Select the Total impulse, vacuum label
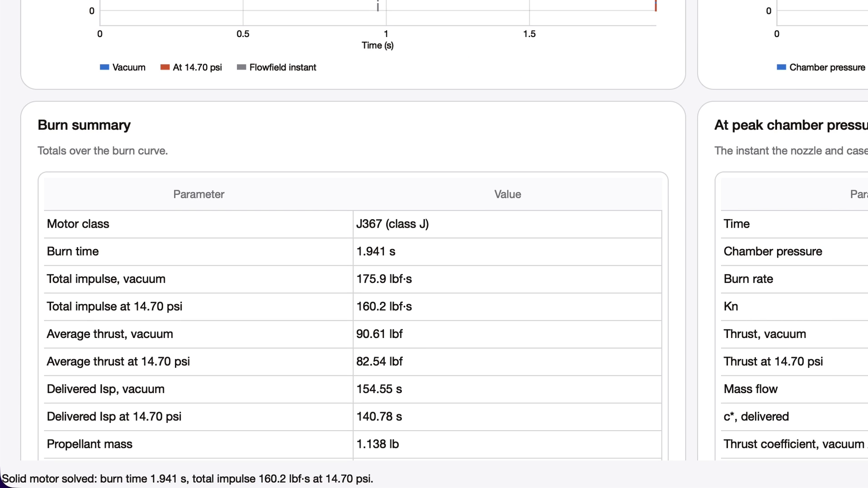The image size is (868, 488). coord(106,279)
